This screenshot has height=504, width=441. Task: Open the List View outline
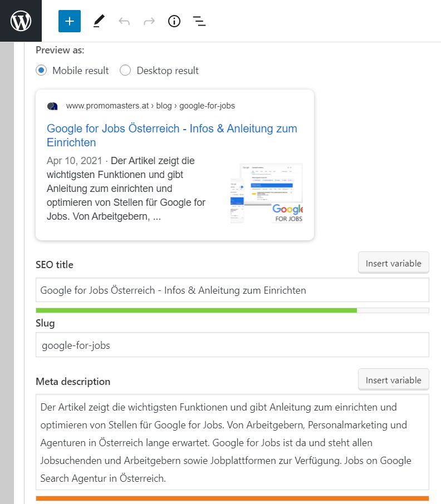coord(199,21)
